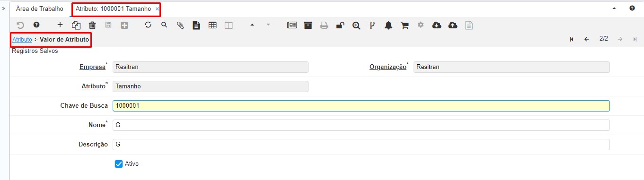Open attachments via paperclip icon
The width and height of the screenshot is (644, 180).
(x=180, y=26)
